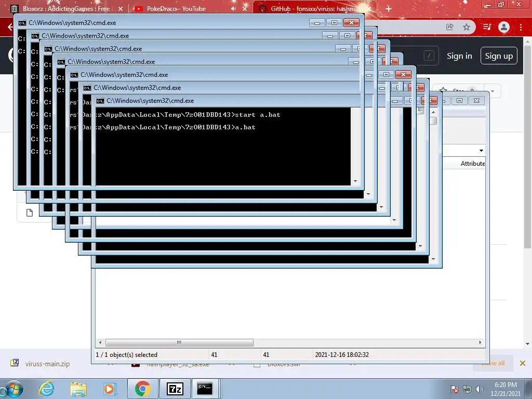Viewport: 532px width, 399px height.
Task: Open a new Chrome tab with plus
Action: [x=389, y=8]
